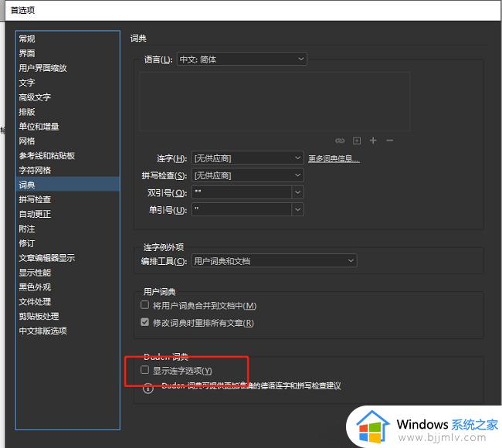Open the 编排工具 dropdown

tap(274, 260)
